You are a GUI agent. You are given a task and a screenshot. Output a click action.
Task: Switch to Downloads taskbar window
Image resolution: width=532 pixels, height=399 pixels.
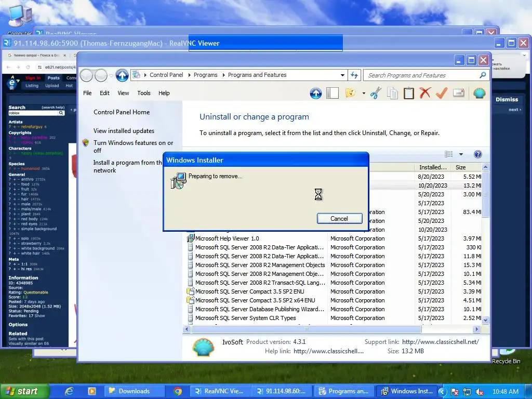tap(134, 391)
